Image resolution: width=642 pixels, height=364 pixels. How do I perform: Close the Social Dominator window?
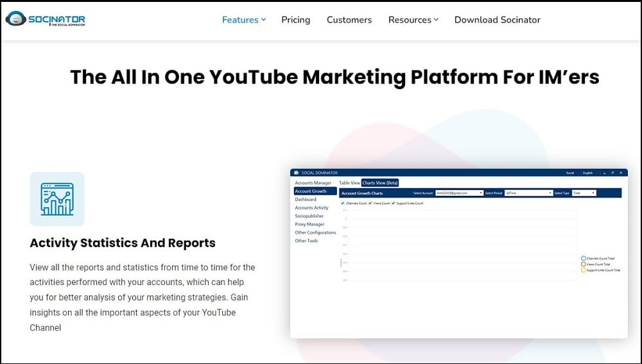point(621,173)
